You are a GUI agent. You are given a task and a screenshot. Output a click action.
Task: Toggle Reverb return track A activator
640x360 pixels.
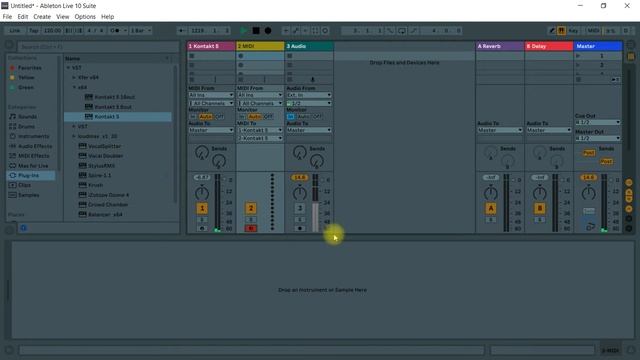491,209
